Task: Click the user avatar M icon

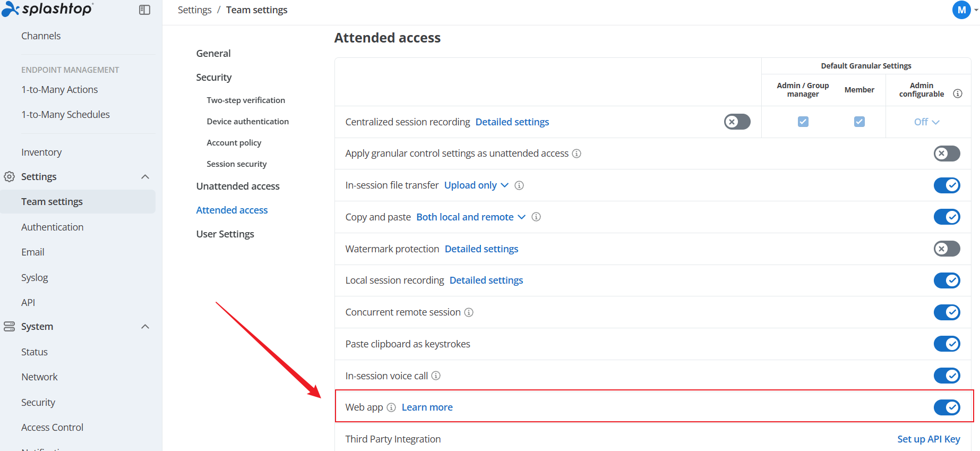Action: click(961, 10)
